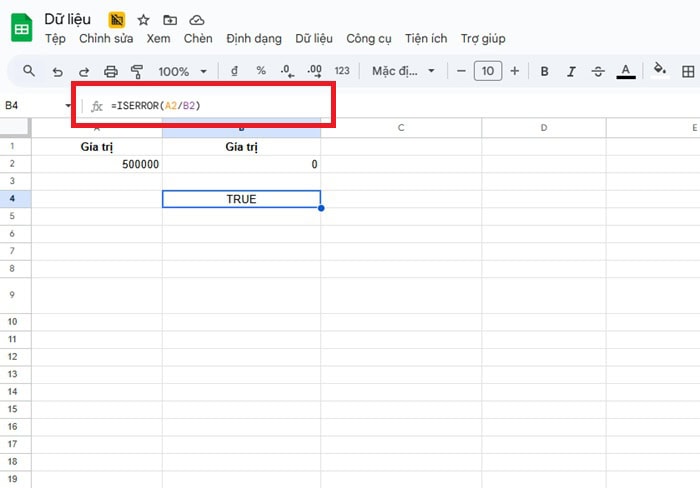Open the fill color paint bucket
The height and width of the screenshot is (488, 700).
click(x=658, y=70)
